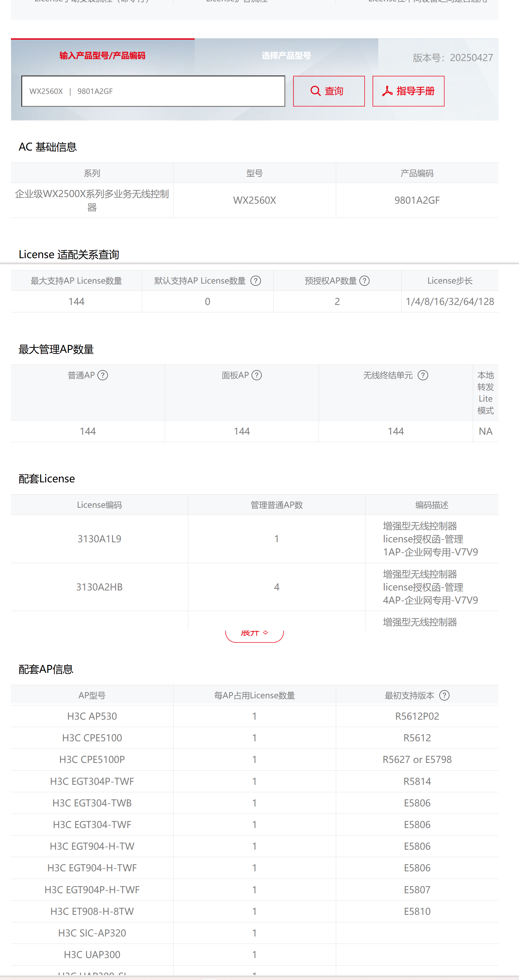Select AP model H3C UAP300
This screenshot has height=980, width=519.
[92, 955]
